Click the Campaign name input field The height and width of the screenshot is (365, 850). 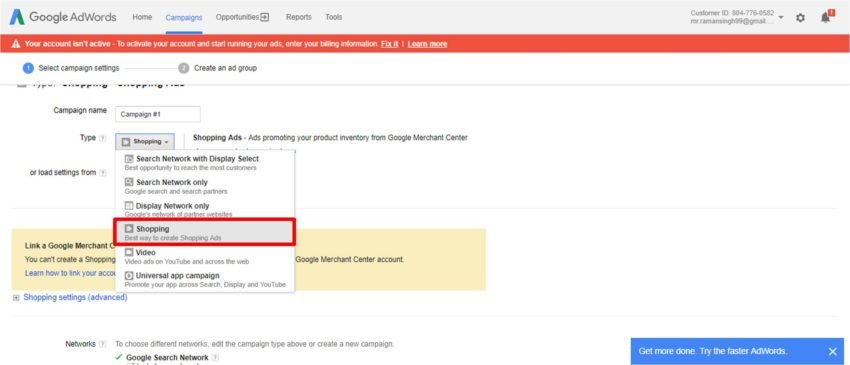(x=158, y=114)
